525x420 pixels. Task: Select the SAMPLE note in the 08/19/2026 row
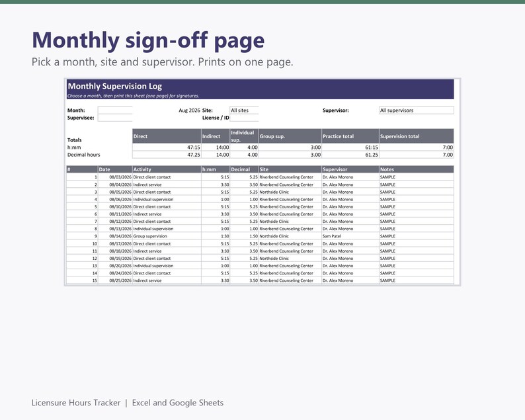click(x=417, y=259)
